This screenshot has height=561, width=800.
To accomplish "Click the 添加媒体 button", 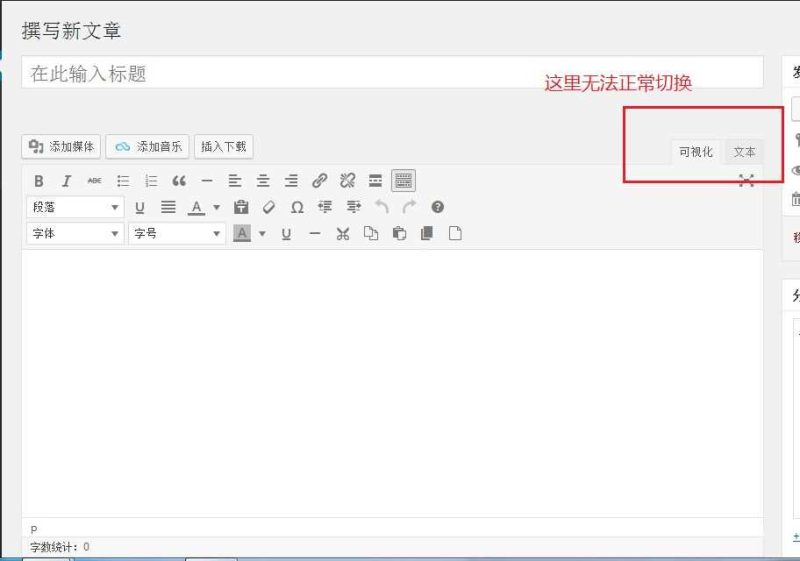I will click(x=62, y=147).
